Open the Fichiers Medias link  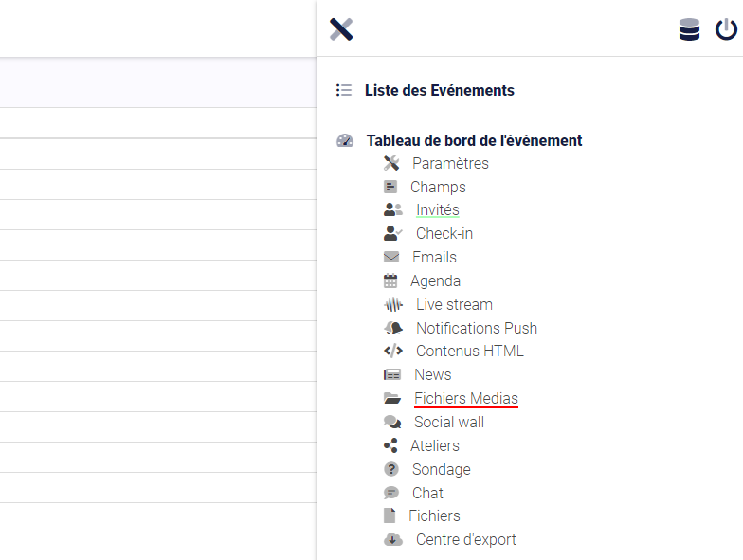pyautogui.click(x=466, y=398)
